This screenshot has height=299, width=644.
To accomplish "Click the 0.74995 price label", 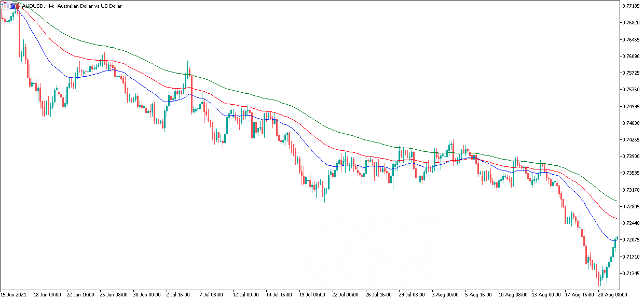I will [632, 106].
